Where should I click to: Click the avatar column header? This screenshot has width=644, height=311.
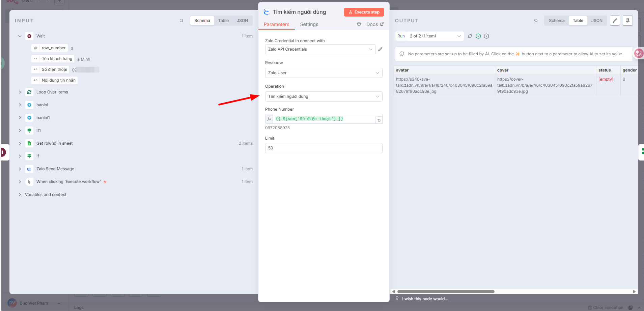(x=444, y=70)
